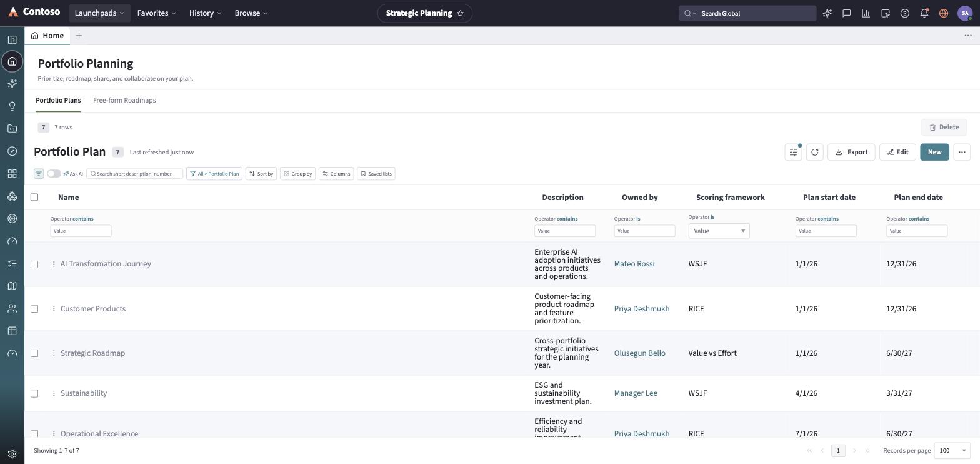Open the Favorites dropdown menu
The width and height of the screenshot is (980, 464).
(x=157, y=13)
